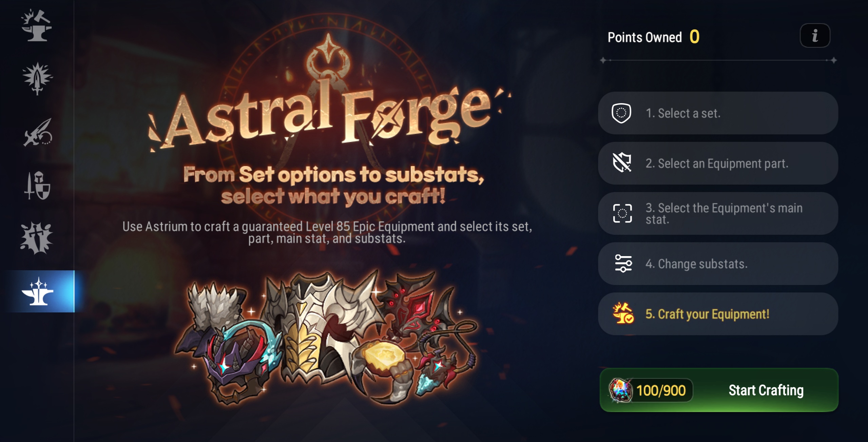Click the equipment set artwork thumbnail

(x=326, y=338)
